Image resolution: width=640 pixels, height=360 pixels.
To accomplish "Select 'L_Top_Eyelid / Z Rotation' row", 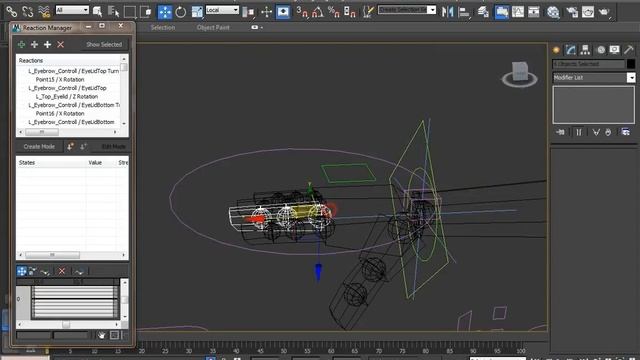I will [x=67, y=96].
